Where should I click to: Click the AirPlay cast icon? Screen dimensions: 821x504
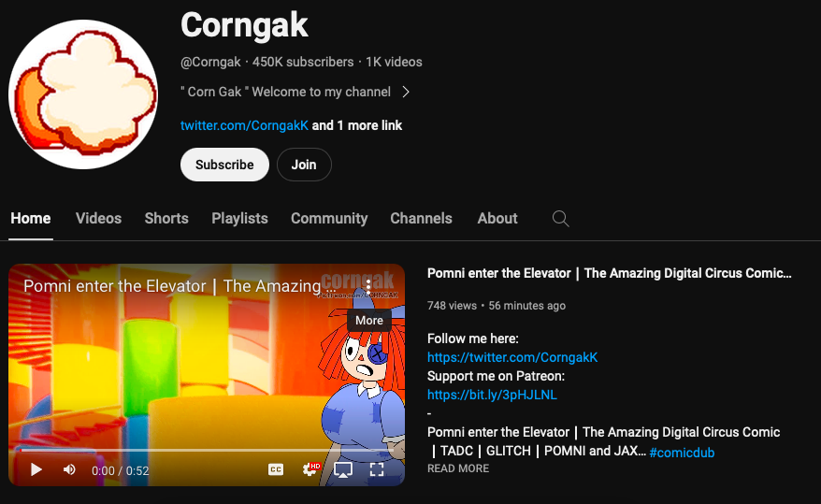(343, 469)
